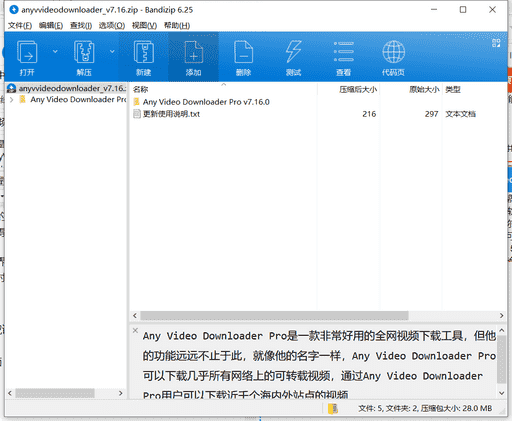Open the Options (选项) menu
The height and width of the screenshot is (421, 512).
click(x=112, y=25)
